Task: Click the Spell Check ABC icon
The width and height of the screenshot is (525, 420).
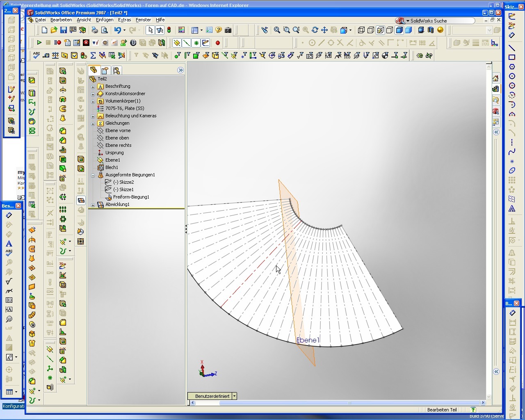Action: click(x=37, y=55)
